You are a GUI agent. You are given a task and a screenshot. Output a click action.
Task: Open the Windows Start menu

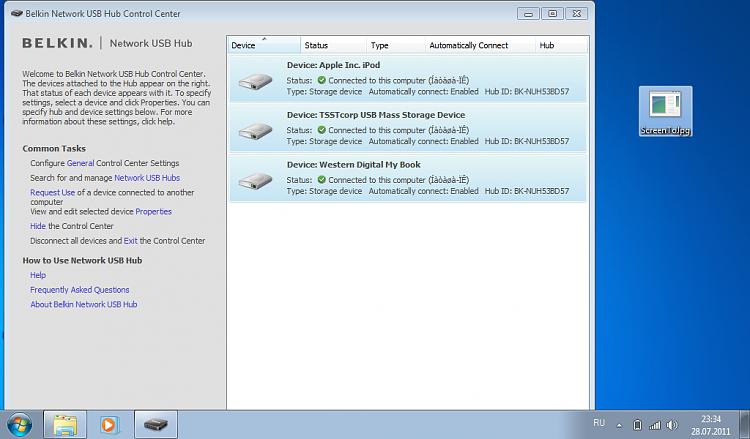(20, 425)
